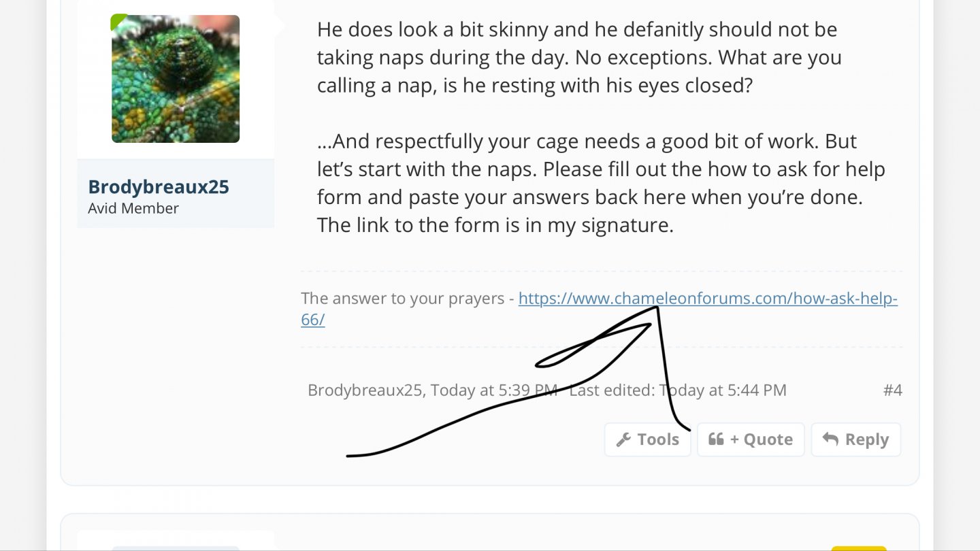The width and height of the screenshot is (980, 551).
Task: Open the chameleon avatar picture
Action: tap(176, 79)
